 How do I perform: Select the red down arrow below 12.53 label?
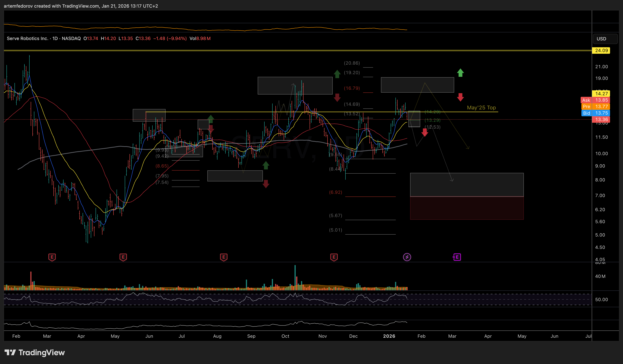tap(425, 133)
